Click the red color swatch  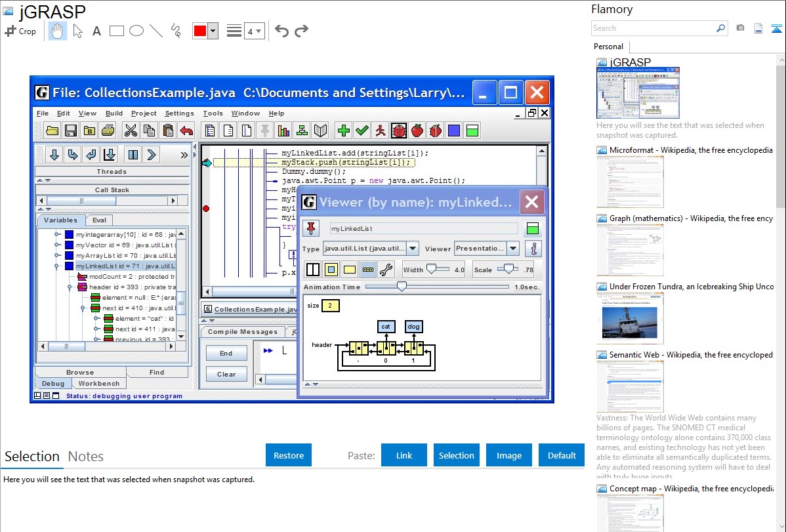click(200, 31)
